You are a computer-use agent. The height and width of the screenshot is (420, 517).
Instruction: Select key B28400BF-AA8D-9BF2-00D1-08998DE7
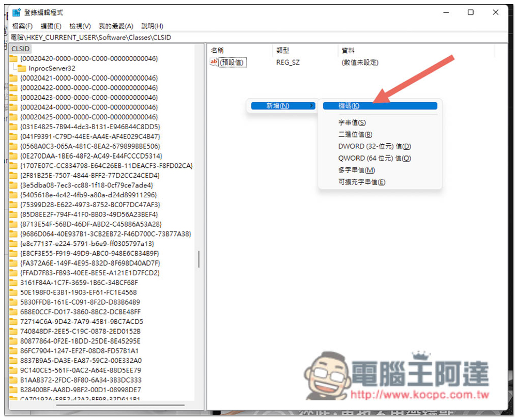pyautogui.click(x=81, y=390)
